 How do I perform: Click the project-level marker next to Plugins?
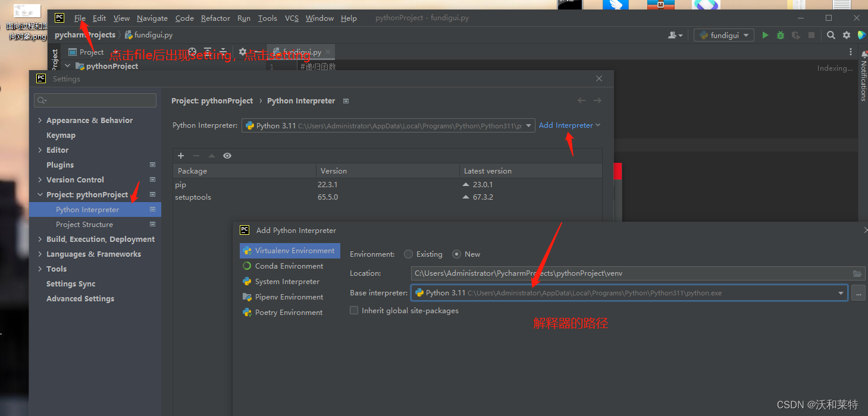click(x=152, y=165)
